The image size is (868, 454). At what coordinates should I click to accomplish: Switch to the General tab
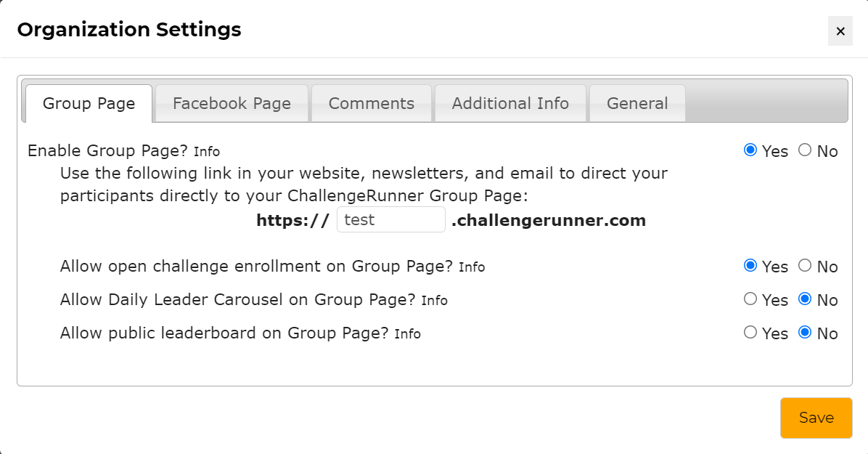tap(636, 103)
